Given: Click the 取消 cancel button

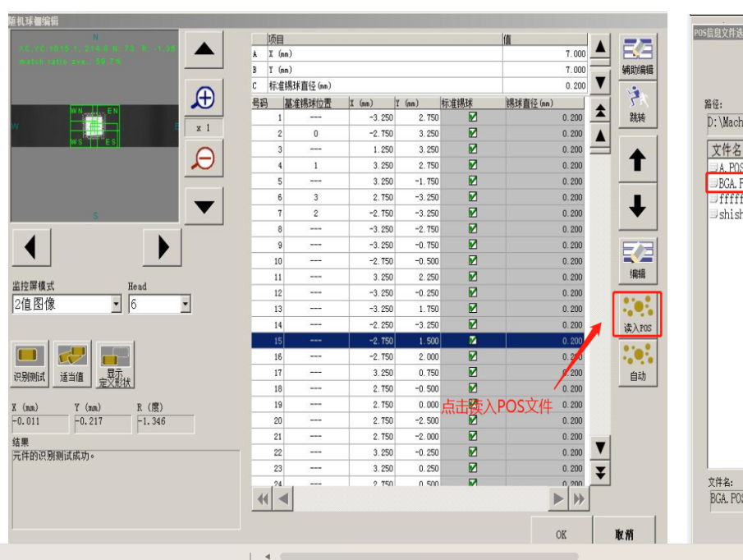Looking at the screenshot, I should click(624, 535).
